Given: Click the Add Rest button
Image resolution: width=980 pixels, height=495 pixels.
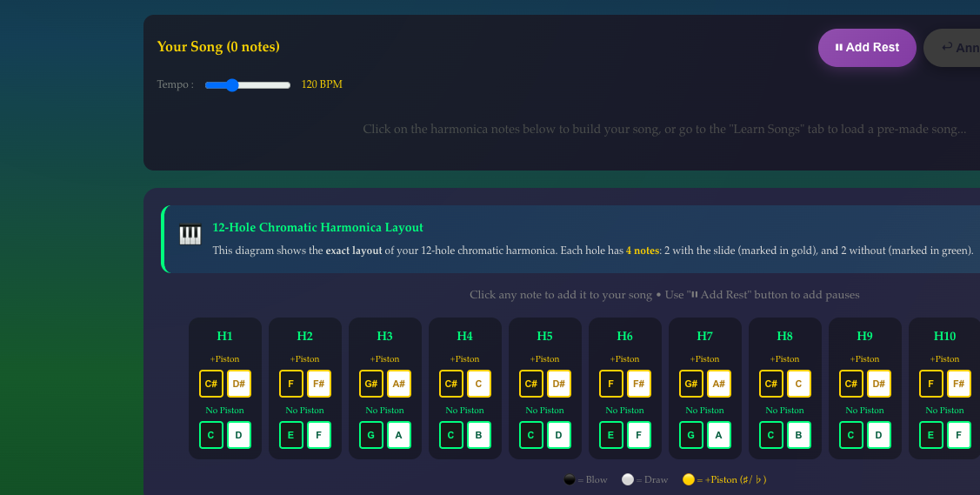Looking at the screenshot, I should 867,48.
